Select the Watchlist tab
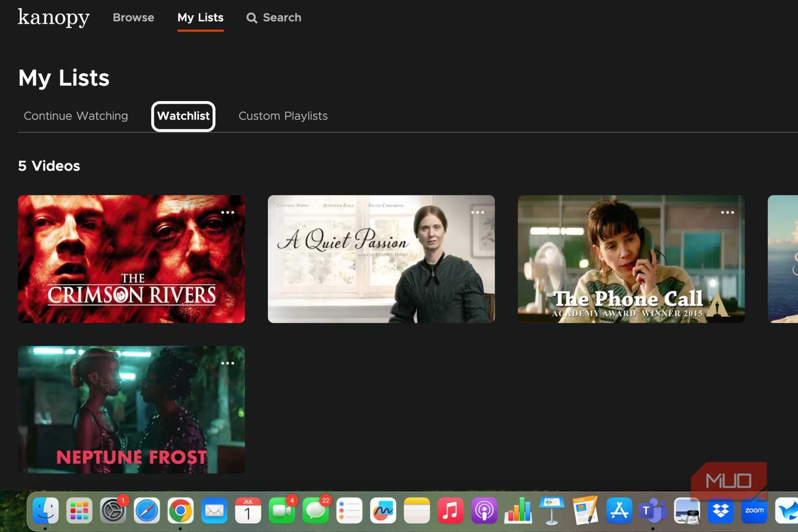The width and height of the screenshot is (798, 532). click(x=183, y=116)
